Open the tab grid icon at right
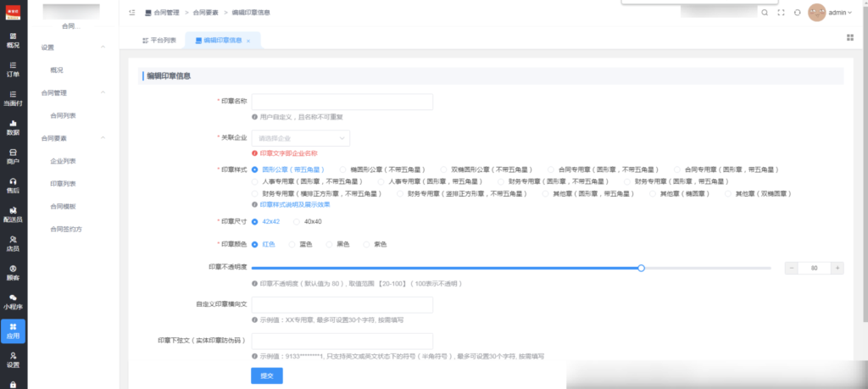This screenshot has height=389, width=868. [849, 37]
